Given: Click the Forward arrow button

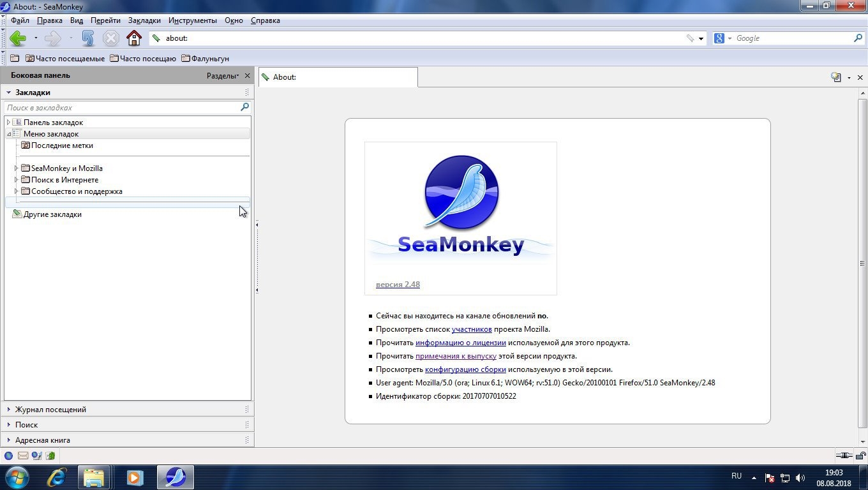Looking at the screenshot, I should coord(52,38).
